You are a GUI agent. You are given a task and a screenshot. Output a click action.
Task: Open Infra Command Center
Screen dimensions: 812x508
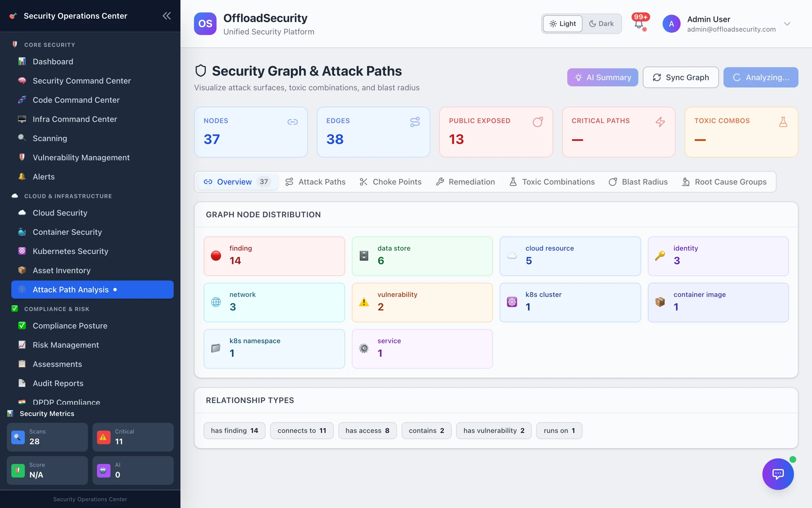[x=92, y=119]
